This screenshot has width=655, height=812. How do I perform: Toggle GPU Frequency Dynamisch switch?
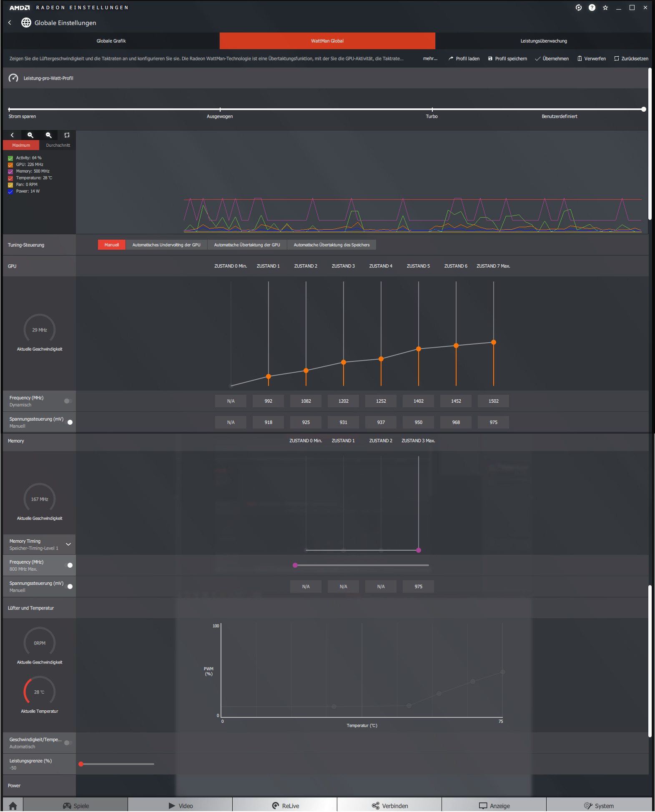click(68, 401)
